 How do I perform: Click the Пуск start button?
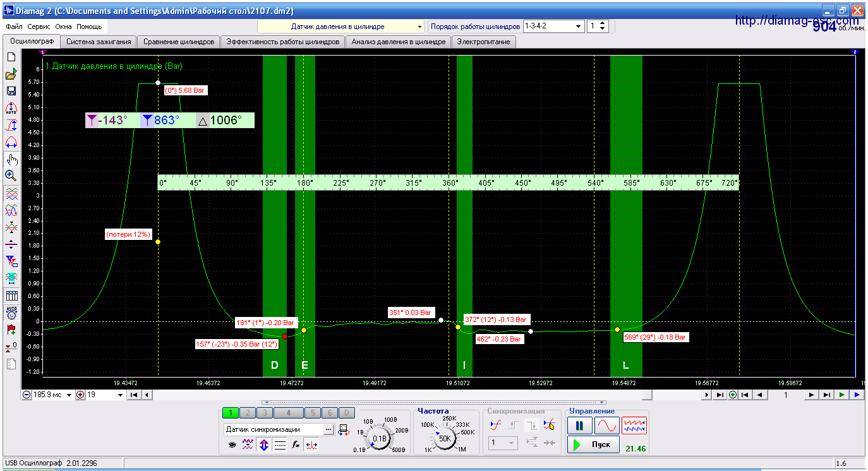593,444
